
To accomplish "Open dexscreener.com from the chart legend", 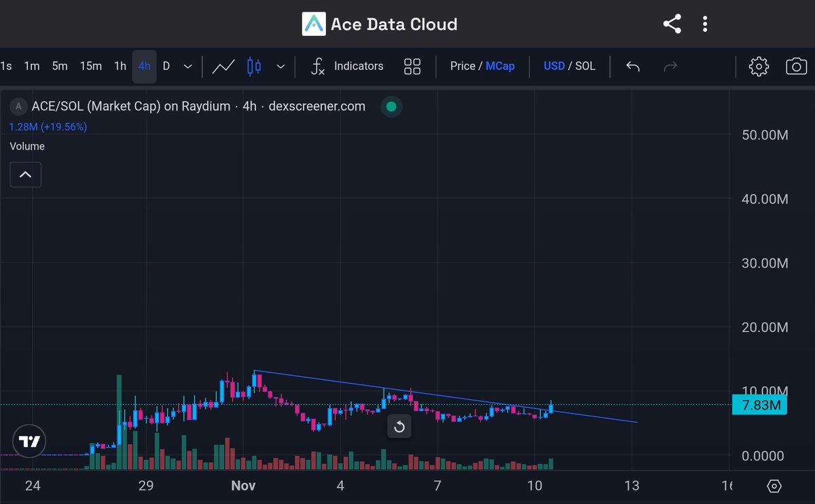I will click(x=316, y=106).
